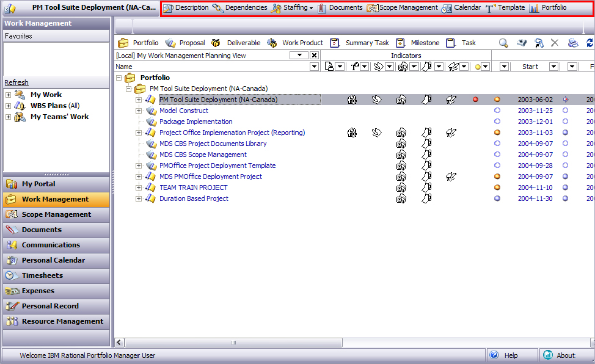Click the Favorites header in sidebar
The height and width of the screenshot is (364, 595).
click(56, 36)
